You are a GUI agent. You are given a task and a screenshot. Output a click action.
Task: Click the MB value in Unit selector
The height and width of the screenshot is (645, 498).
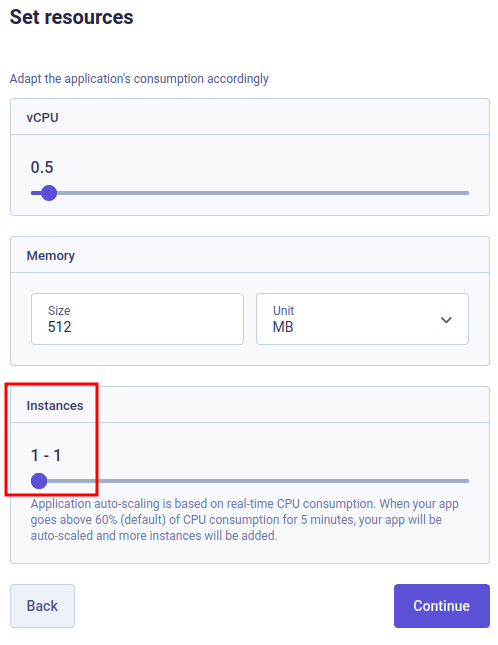(283, 327)
